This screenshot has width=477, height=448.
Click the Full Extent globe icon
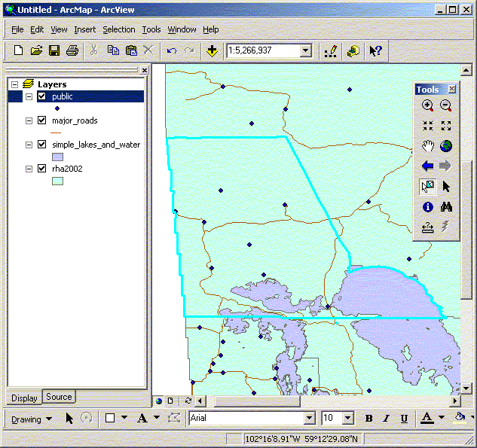point(445,146)
